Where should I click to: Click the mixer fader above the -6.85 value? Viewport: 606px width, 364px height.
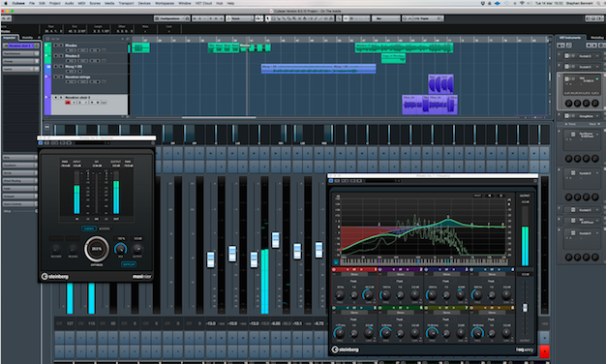point(276,240)
